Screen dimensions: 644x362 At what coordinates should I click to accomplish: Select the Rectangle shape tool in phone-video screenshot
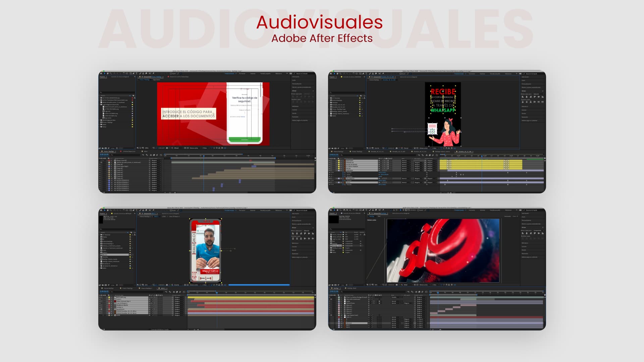[x=131, y=210]
